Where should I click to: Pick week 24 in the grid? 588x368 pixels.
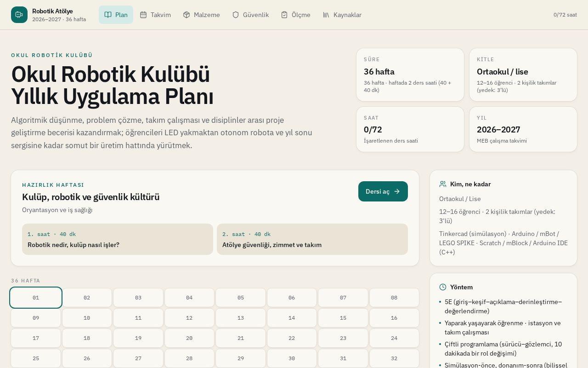(394, 338)
